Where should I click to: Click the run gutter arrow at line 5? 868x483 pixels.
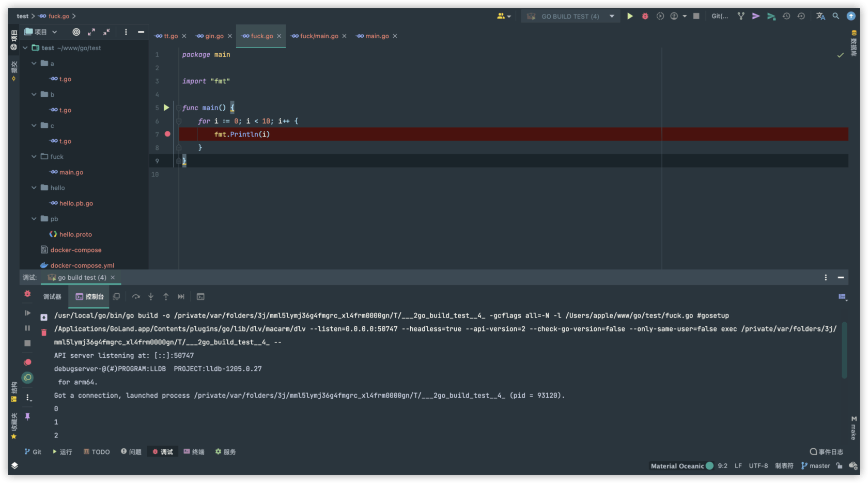click(x=166, y=108)
